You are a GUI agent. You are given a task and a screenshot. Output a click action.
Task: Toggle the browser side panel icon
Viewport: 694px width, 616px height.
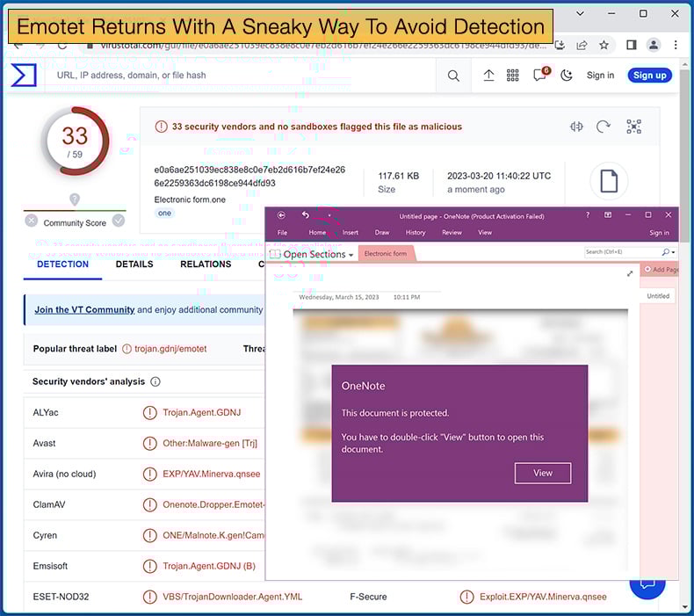click(x=631, y=45)
